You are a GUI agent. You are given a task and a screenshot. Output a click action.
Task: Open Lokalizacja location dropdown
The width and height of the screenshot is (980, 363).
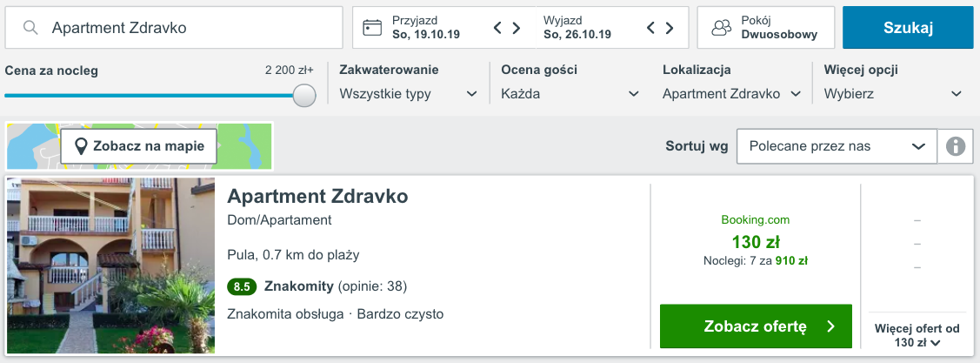(x=731, y=94)
